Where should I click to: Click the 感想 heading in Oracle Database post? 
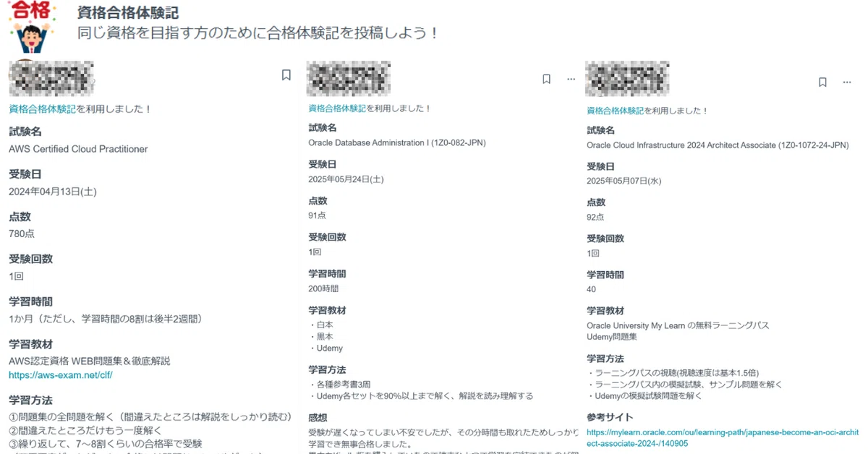pos(318,417)
